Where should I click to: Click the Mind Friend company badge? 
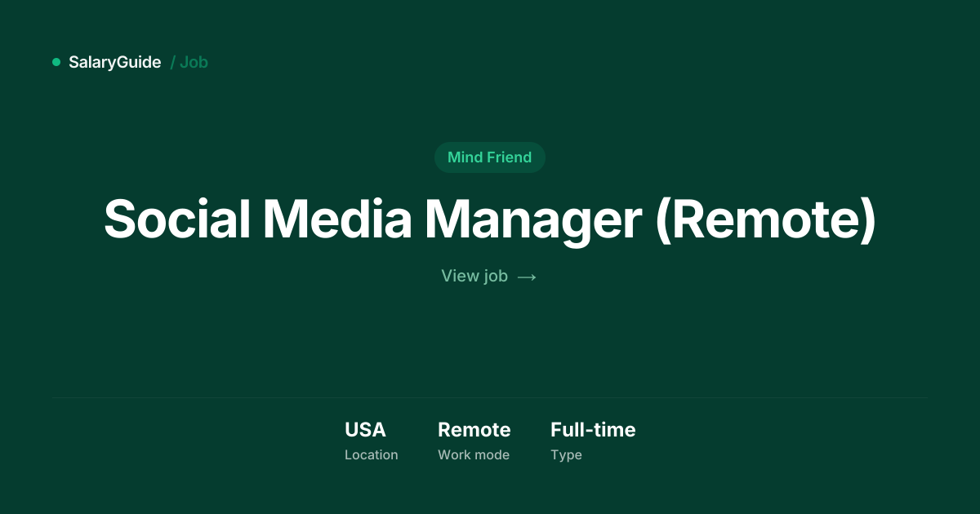click(x=489, y=157)
